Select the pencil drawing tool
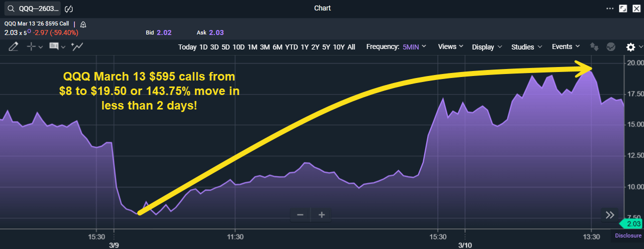Image resolution: width=644 pixels, height=249 pixels. [x=14, y=46]
